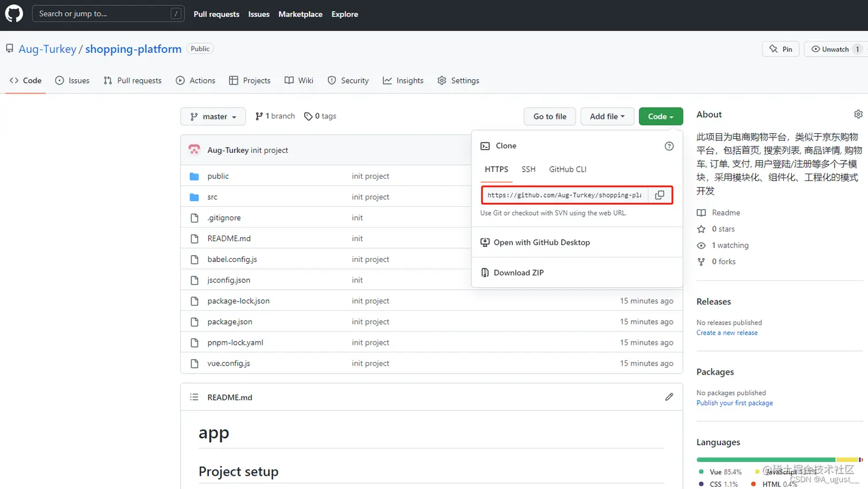868x489 pixels.
Task: Open init project commit message link
Action: click(x=269, y=151)
